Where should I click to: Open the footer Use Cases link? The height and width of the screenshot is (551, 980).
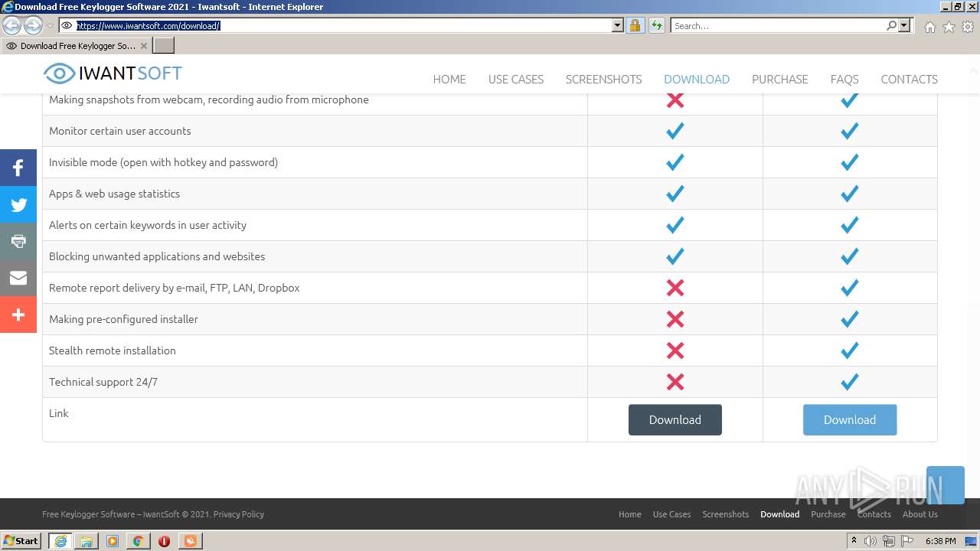coord(671,514)
